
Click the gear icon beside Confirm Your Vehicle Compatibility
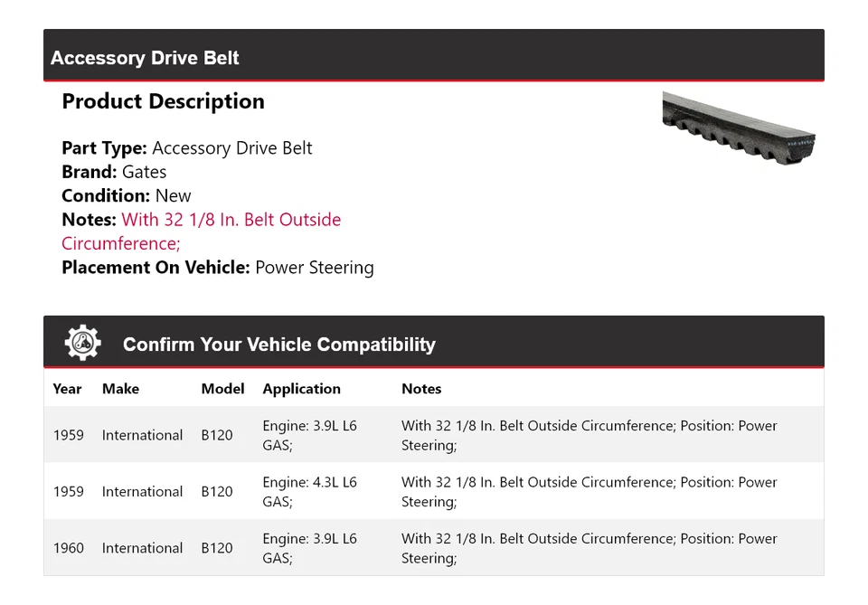click(x=82, y=344)
